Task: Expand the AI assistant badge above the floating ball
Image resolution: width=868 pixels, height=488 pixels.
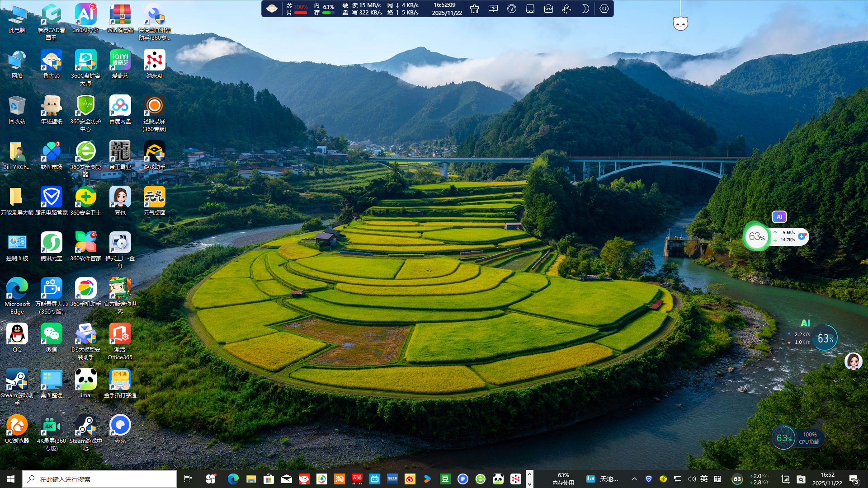Action: click(x=779, y=217)
